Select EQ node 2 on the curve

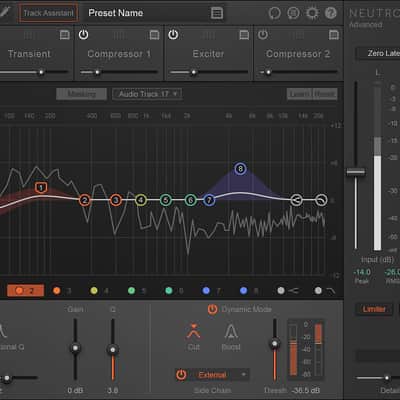[x=85, y=200]
